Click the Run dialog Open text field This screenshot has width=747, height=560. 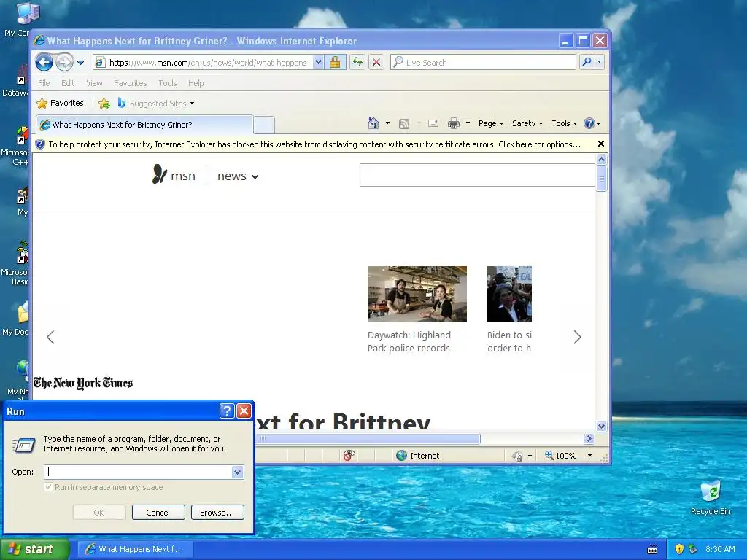click(x=138, y=472)
